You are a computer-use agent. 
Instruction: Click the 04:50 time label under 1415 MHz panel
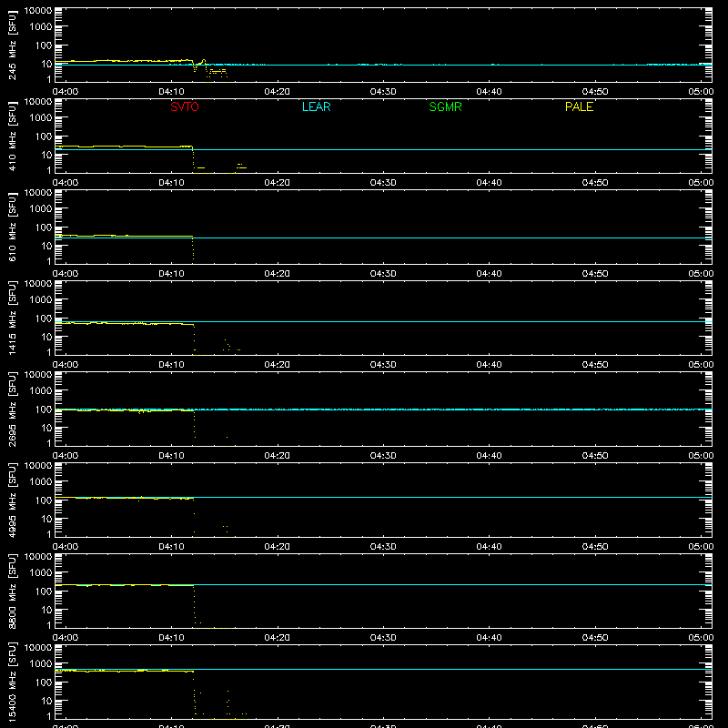595,365
